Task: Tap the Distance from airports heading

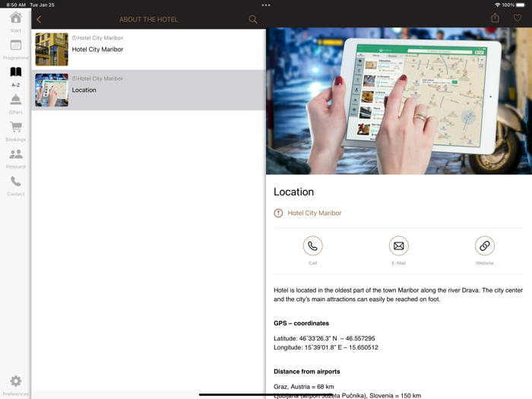Action: pos(307,372)
